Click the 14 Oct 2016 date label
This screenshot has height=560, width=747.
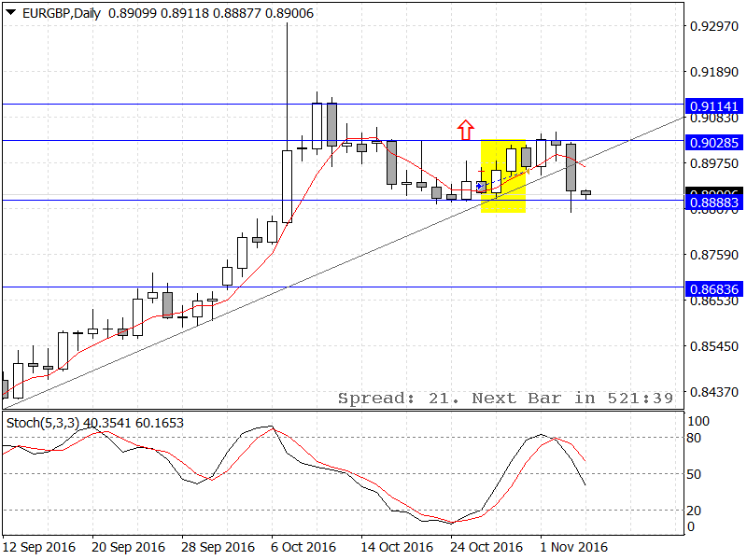pyautogui.click(x=397, y=547)
